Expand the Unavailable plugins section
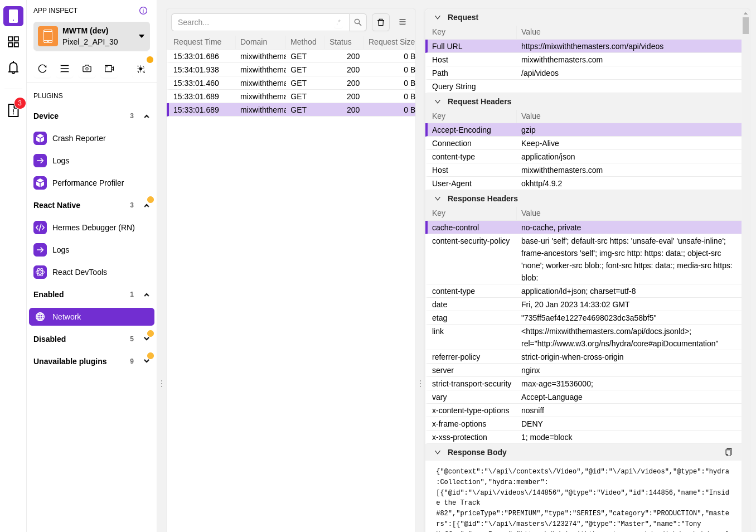This screenshot has width=756, height=532. point(147,361)
